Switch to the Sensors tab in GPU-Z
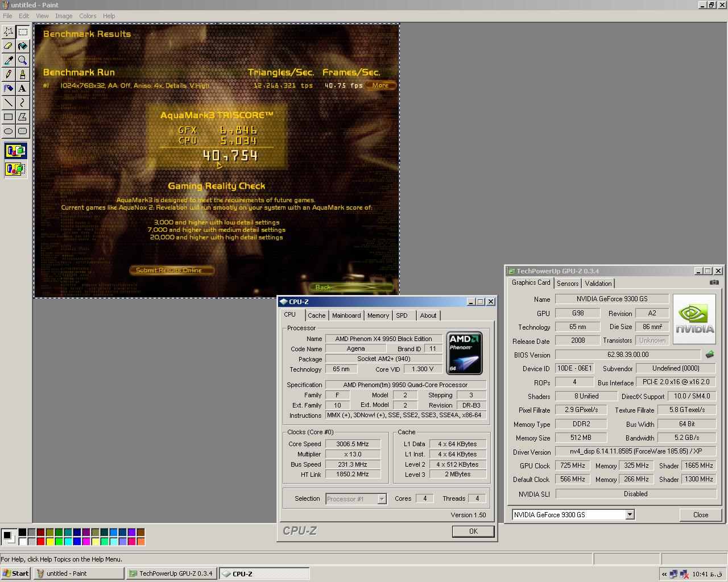The image size is (728, 582). point(568,284)
